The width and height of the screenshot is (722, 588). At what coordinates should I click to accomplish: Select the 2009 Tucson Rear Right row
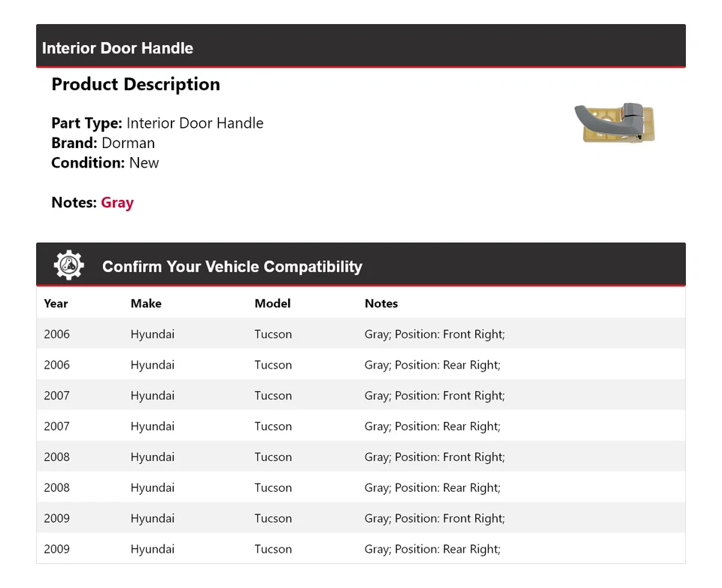360,549
